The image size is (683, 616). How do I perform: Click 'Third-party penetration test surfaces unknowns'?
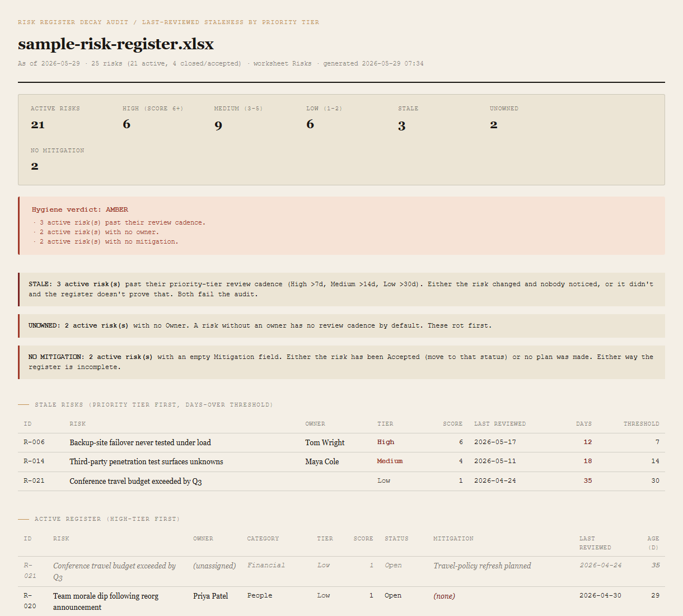click(146, 461)
